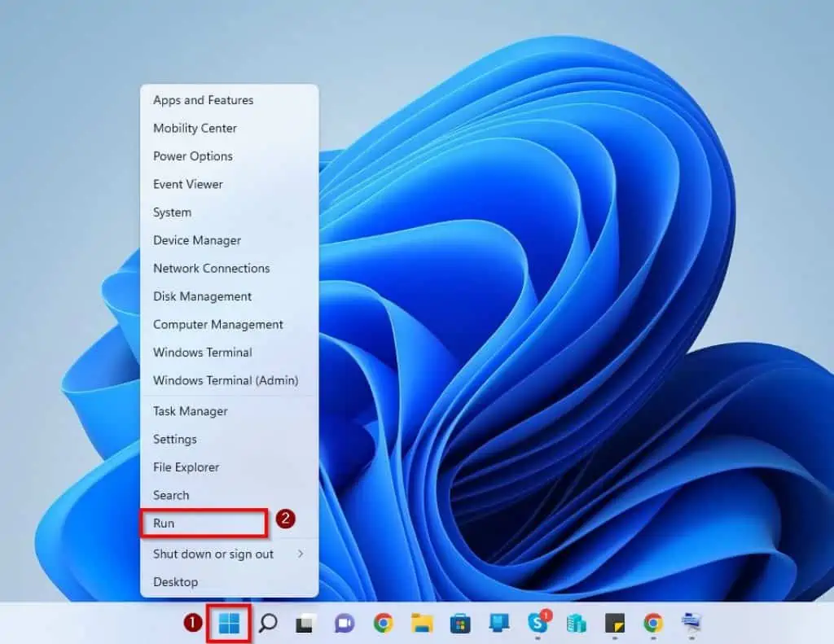This screenshot has width=834, height=644.
Task: Open taskbar Search magnifier icon
Action: click(x=268, y=624)
